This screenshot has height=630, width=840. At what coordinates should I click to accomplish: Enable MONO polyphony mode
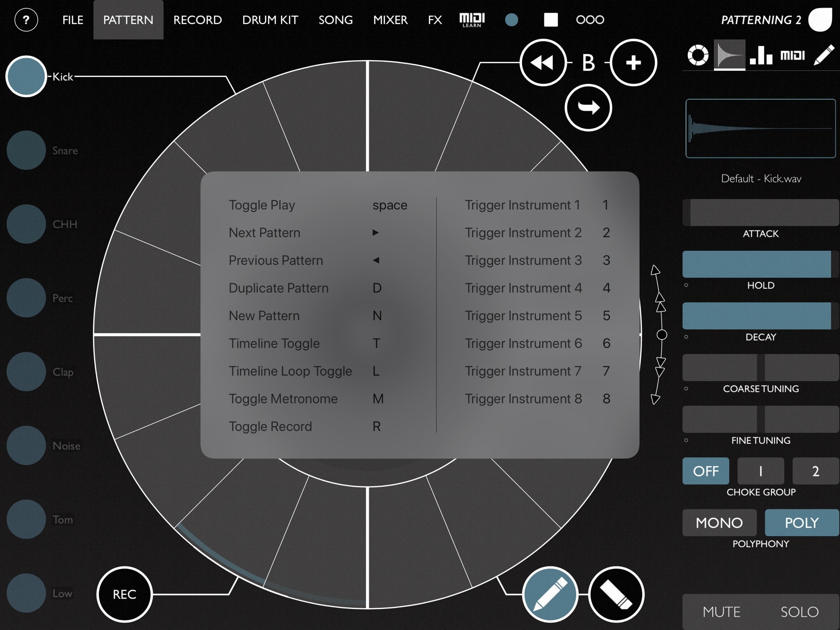tap(719, 522)
